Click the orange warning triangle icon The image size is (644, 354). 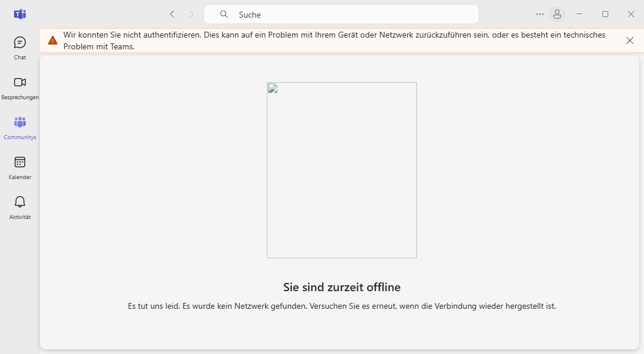pyautogui.click(x=53, y=41)
